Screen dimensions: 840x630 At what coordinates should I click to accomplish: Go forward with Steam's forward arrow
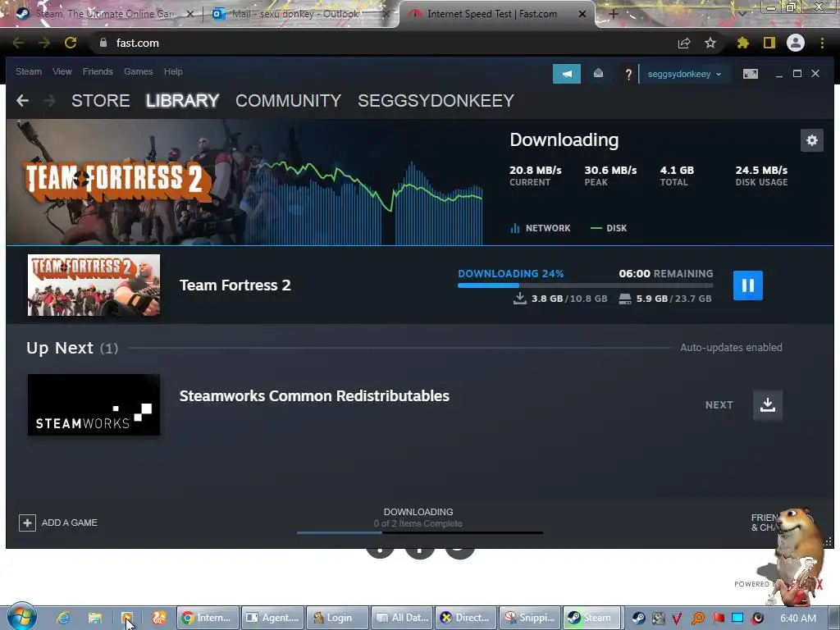click(x=49, y=100)
